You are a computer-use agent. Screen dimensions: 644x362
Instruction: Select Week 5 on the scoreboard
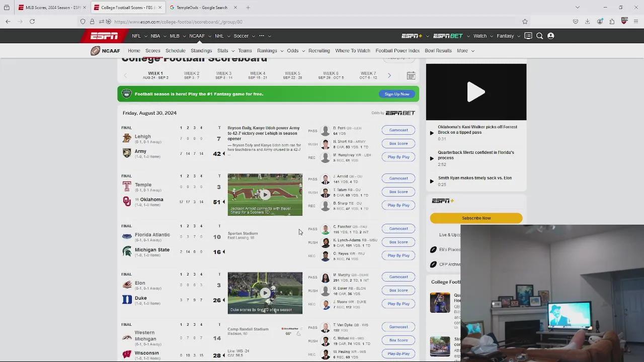292,75
